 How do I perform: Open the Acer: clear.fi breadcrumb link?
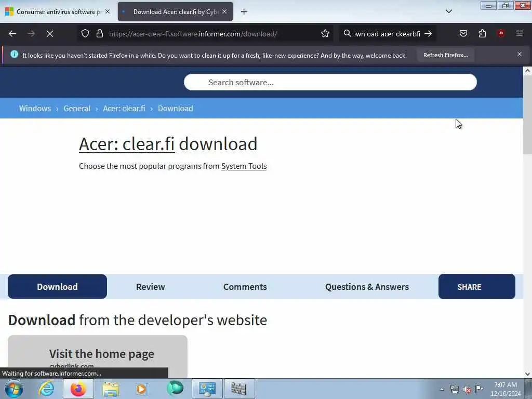pos(124,109)
